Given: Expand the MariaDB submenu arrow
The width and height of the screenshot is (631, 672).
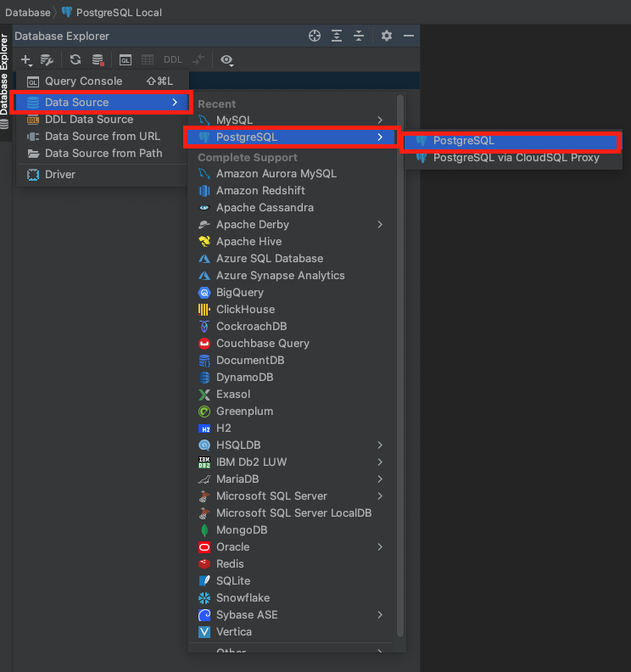Looking at the screenshot, I should tap(380, 479).
